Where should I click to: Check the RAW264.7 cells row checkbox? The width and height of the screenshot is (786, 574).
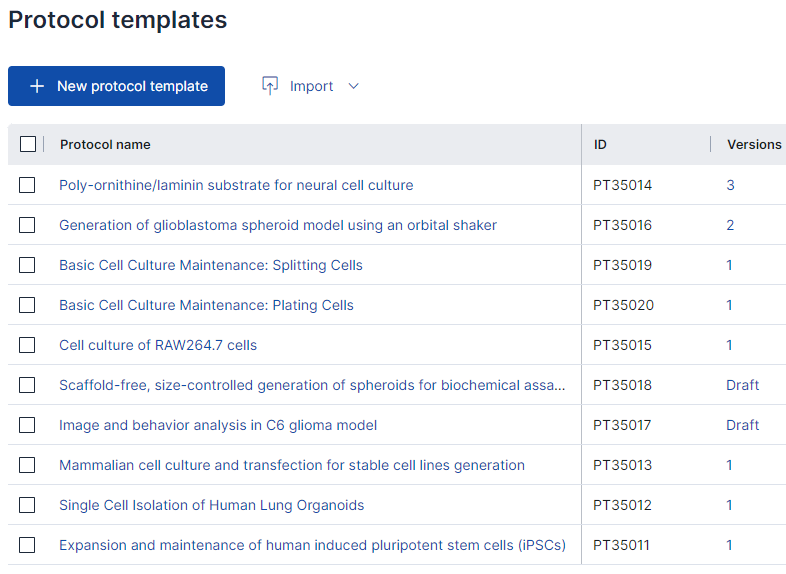click(27, 345)
